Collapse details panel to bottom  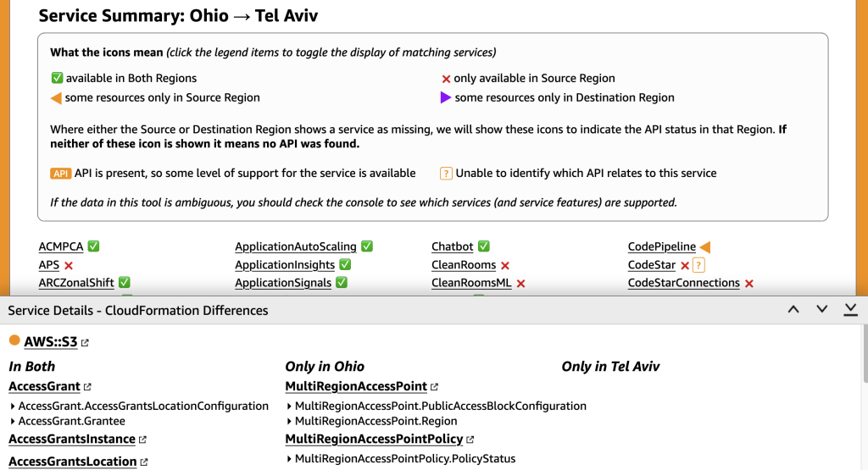pyautogui.click(x=851, y=310)
